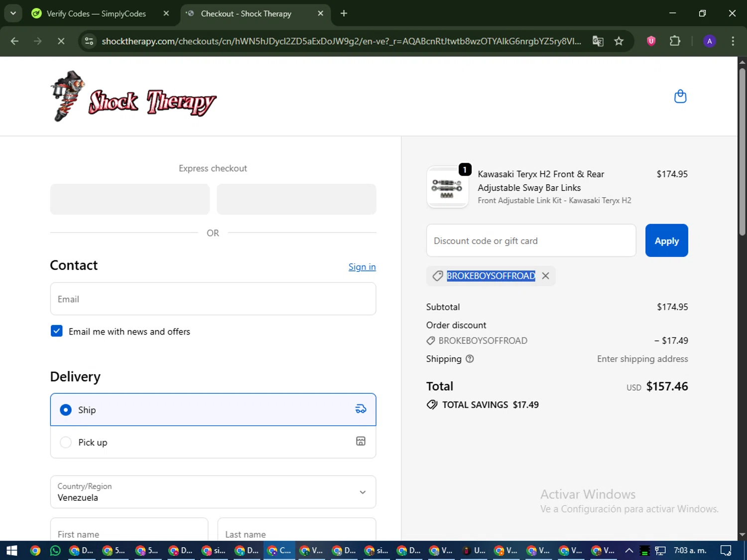
Task: Click the $157.46 total amount
Action: pos(667,386)
